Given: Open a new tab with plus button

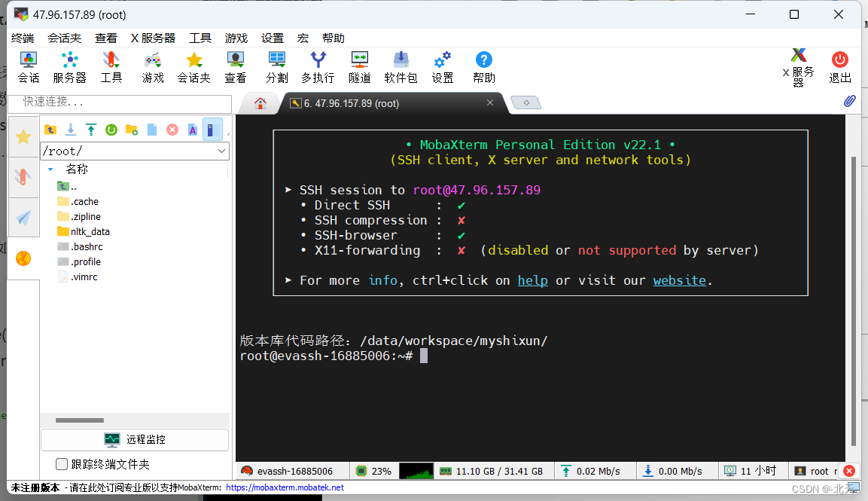Looking at the screenshot, I should coord(526,102).
